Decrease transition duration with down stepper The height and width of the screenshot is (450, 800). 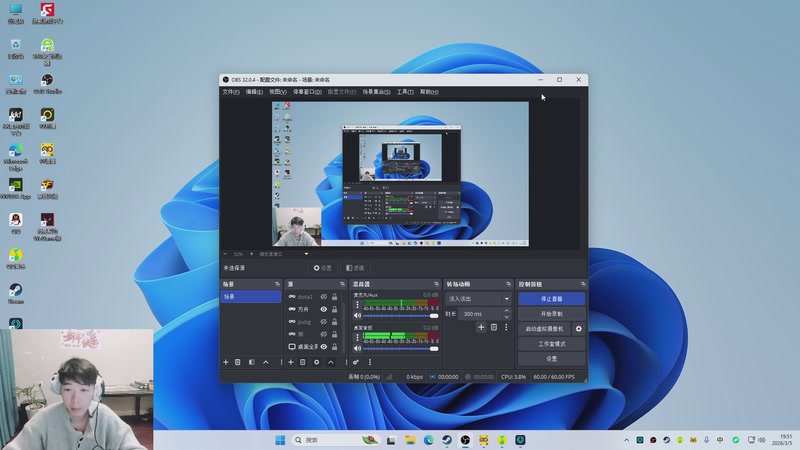(x=506, y=317)
